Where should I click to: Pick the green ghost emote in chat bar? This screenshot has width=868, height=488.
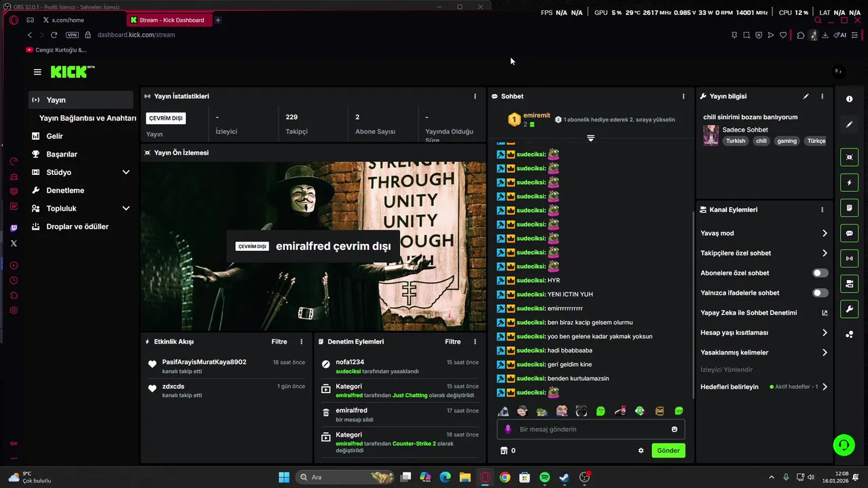601,411
